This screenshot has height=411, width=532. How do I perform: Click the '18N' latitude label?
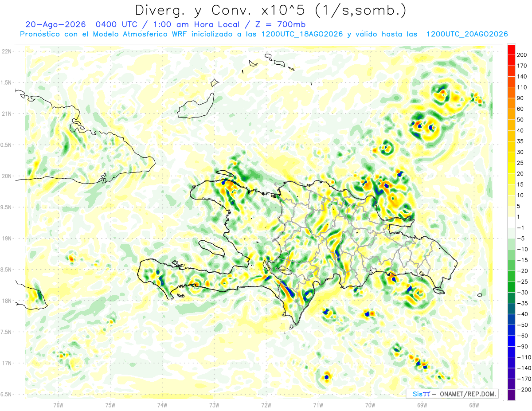click(x=7, y=301)
